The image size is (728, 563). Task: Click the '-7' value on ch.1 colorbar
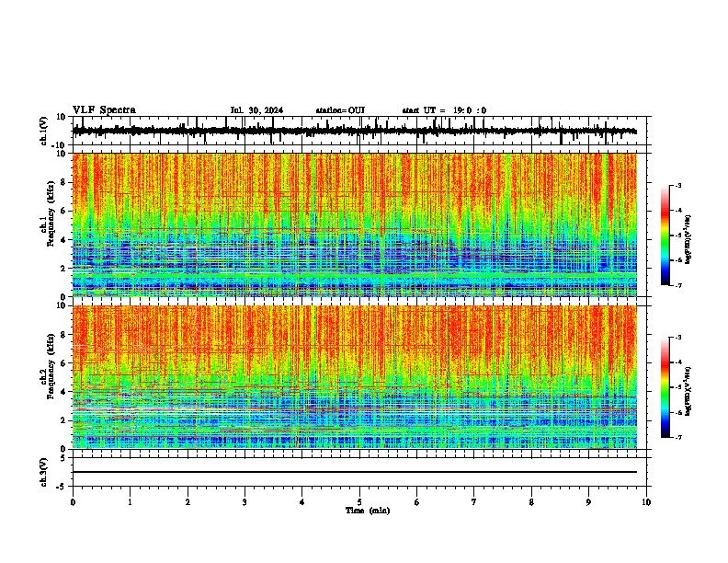click(678, 285)
